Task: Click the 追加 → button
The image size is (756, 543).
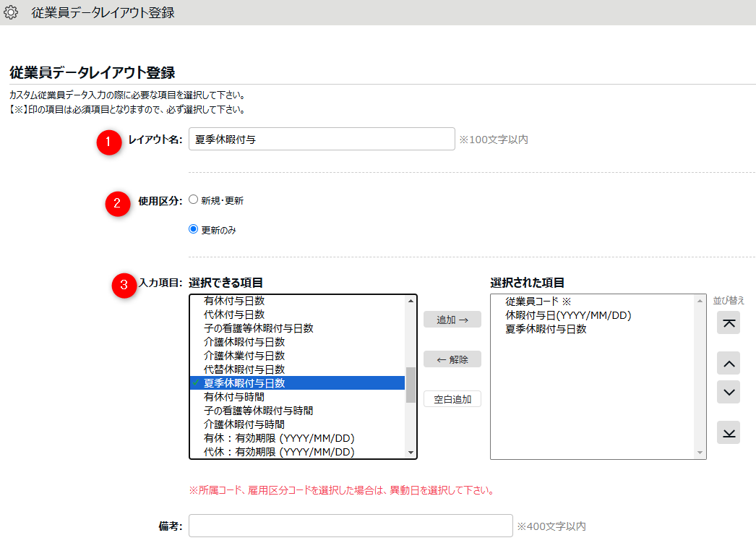Action: pyautogui.click(x=452, y=320)
